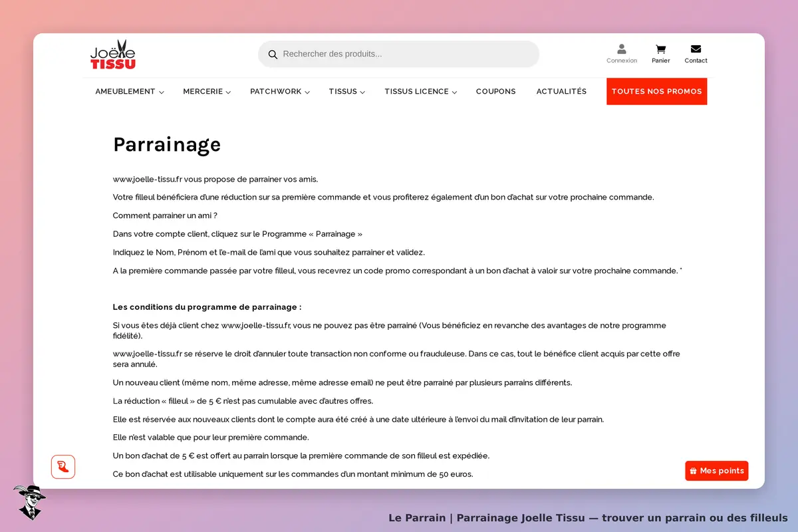Go to the COUPONS page
The width and height of the screenshot is (798, 532).
tap(496, 92)
